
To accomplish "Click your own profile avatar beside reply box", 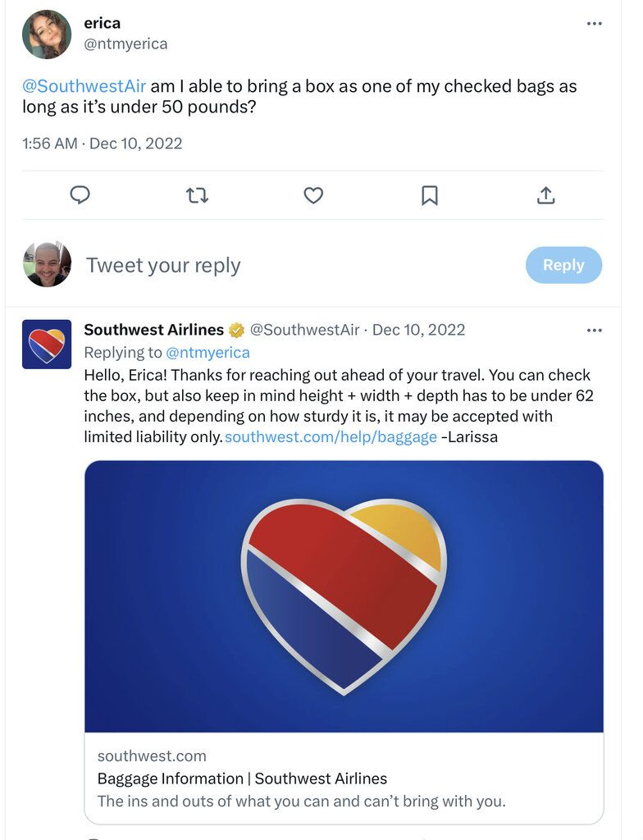I will tap(47, 264).
